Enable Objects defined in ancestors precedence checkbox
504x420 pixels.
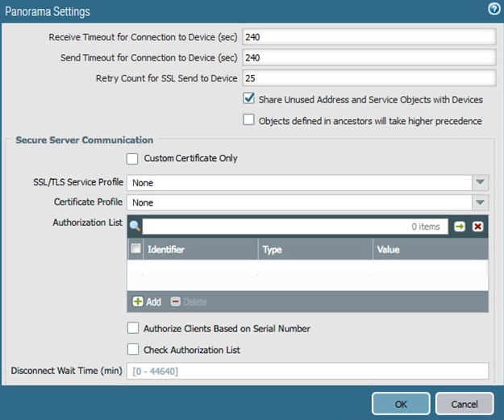point(249,120)
